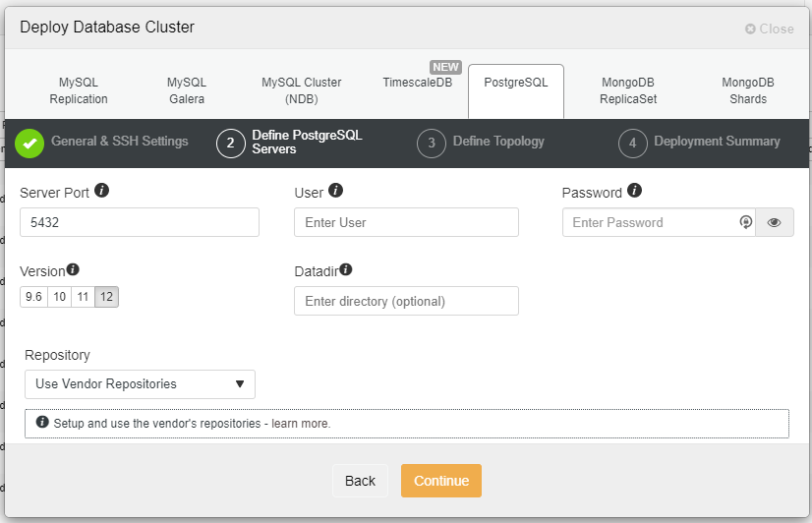The height and width of the screenshot is (523, 812).
Task: Focus the Datadir directory input field
Action: coord(406,301)
